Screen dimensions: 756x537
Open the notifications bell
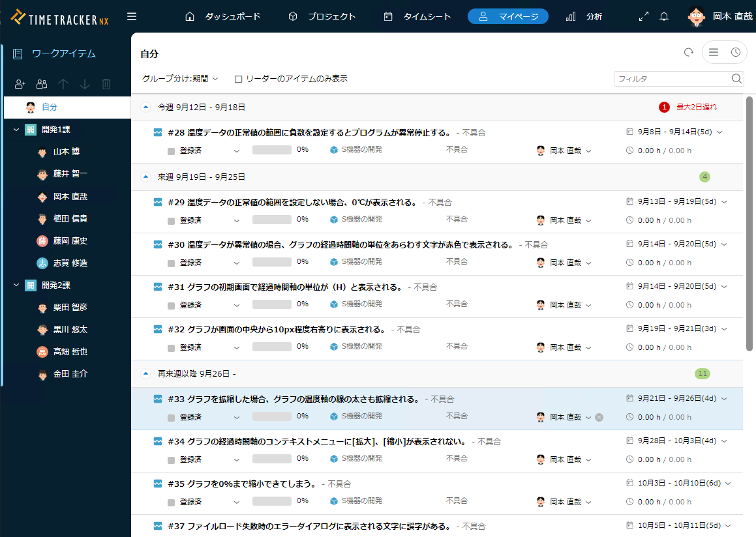pos(664,16)
